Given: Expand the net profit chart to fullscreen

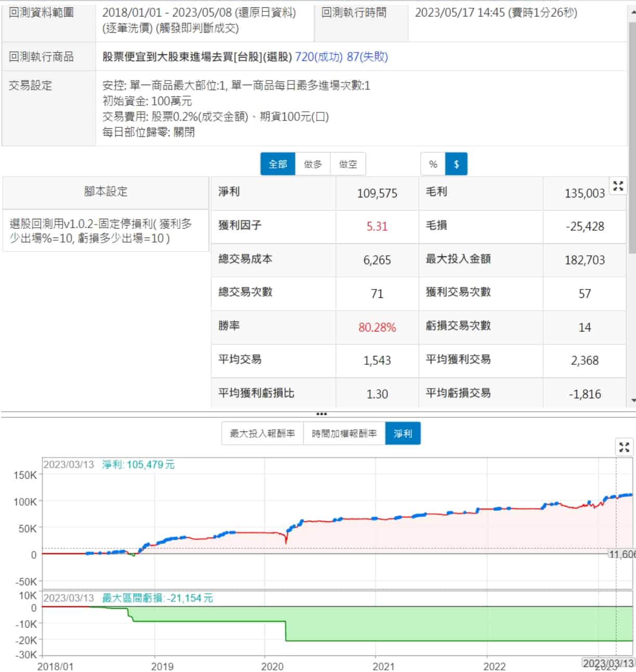Looking at the screenshot, I should coord(624,447).
